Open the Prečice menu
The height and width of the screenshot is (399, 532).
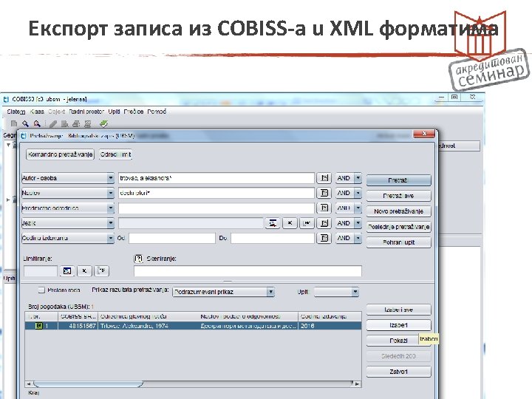[134, 112]
